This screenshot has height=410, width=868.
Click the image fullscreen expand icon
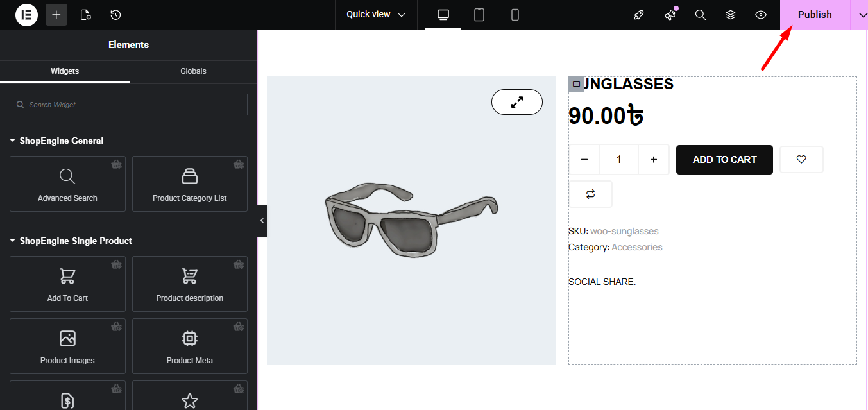(516, 101)
